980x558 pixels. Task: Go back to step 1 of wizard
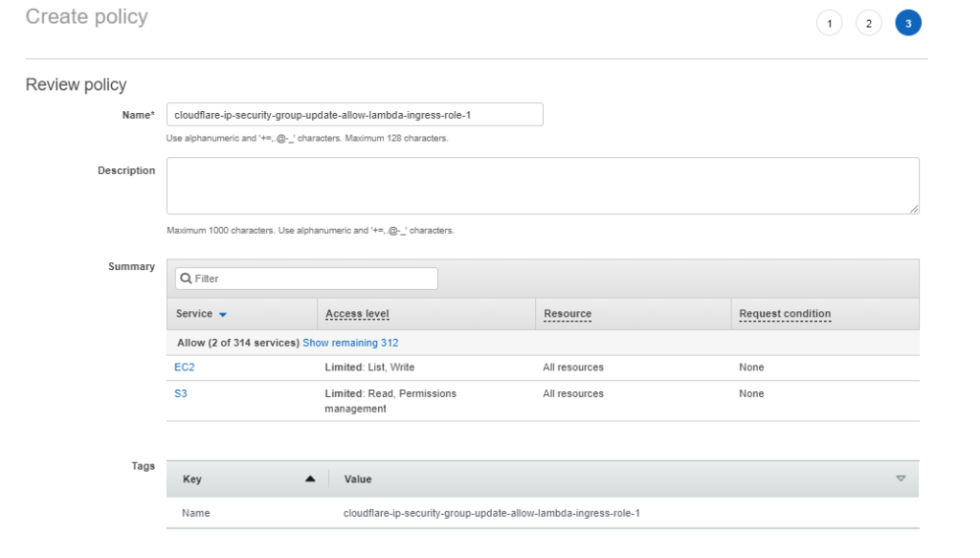[829, 24]
